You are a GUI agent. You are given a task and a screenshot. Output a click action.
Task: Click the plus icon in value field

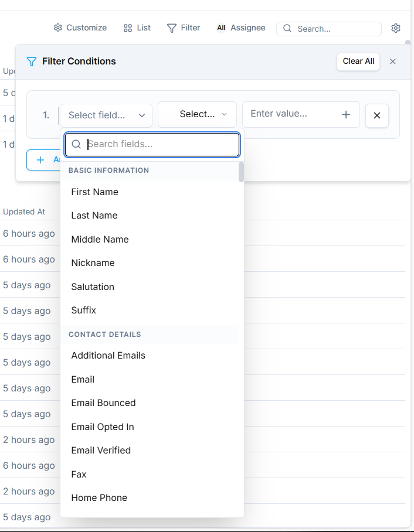pyautogui.click(x=346, y=114)
